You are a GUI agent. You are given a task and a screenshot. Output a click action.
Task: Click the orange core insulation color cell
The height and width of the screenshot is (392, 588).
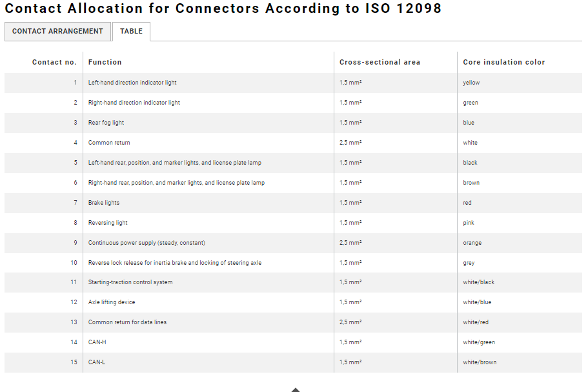click(472, 243)
